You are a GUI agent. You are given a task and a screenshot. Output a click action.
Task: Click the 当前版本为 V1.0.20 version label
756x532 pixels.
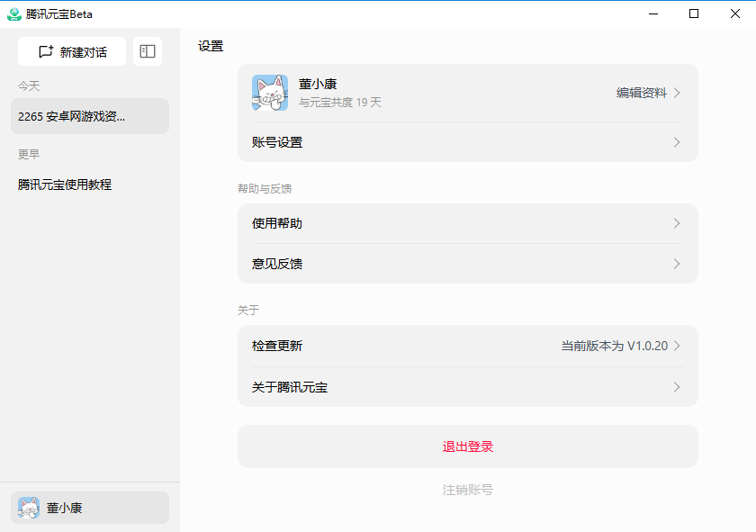click(616, 346)
